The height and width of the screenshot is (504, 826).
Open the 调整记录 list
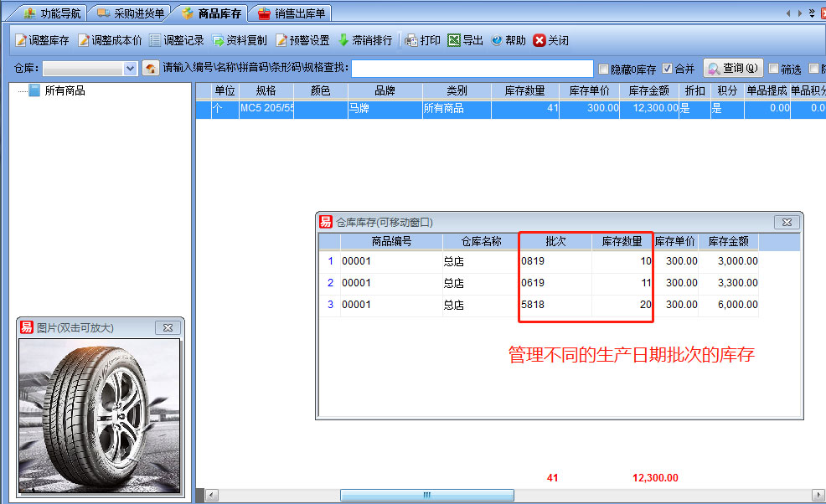tap(176, 40)
